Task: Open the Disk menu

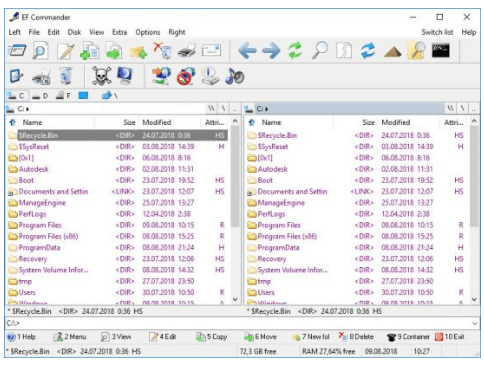Action: coord(74,32)
